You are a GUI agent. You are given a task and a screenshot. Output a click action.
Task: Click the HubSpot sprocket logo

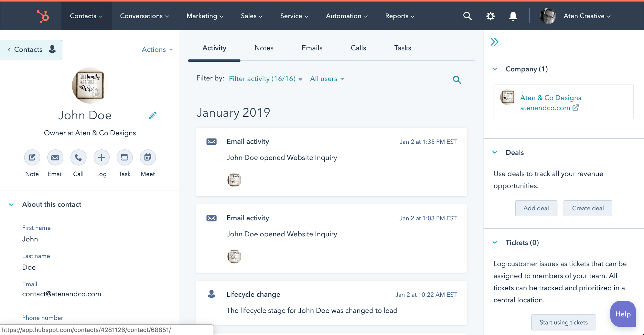tap(43, 16)
